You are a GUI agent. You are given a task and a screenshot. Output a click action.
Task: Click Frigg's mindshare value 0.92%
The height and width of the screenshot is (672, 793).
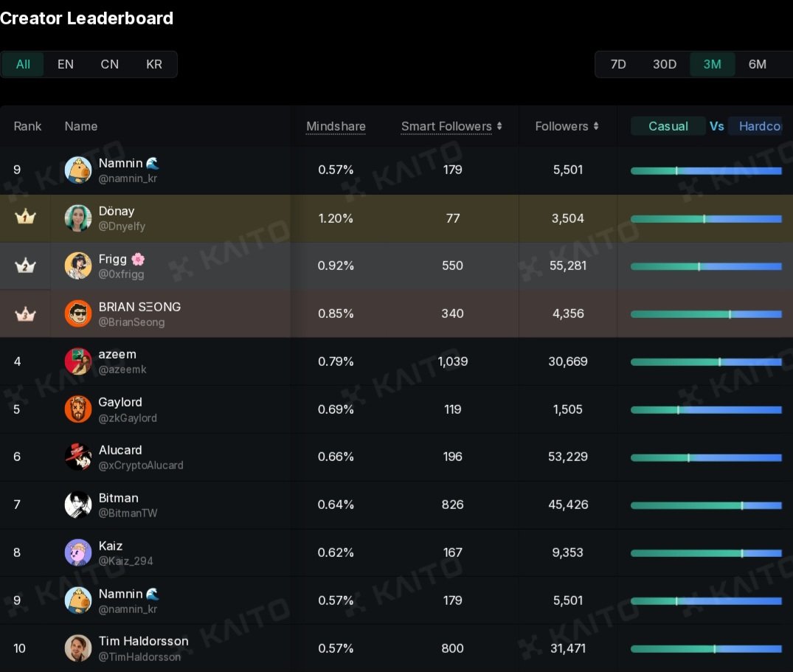click(336, 266)
